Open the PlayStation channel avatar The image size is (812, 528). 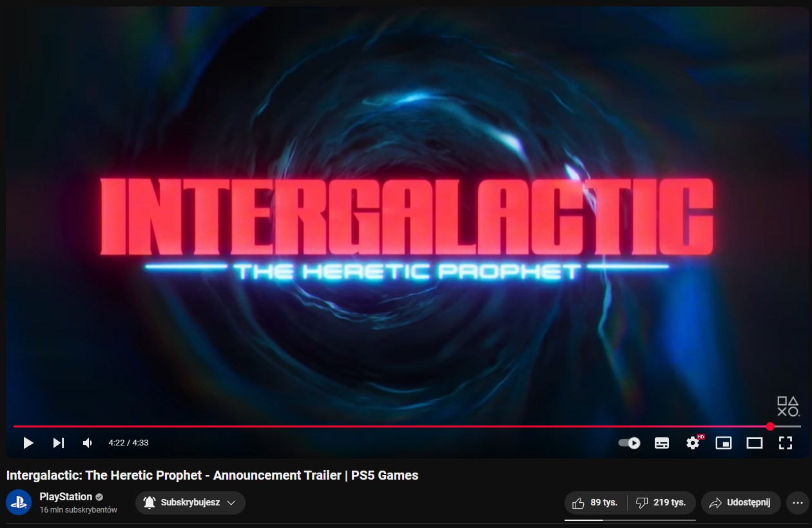pos(19,503)
